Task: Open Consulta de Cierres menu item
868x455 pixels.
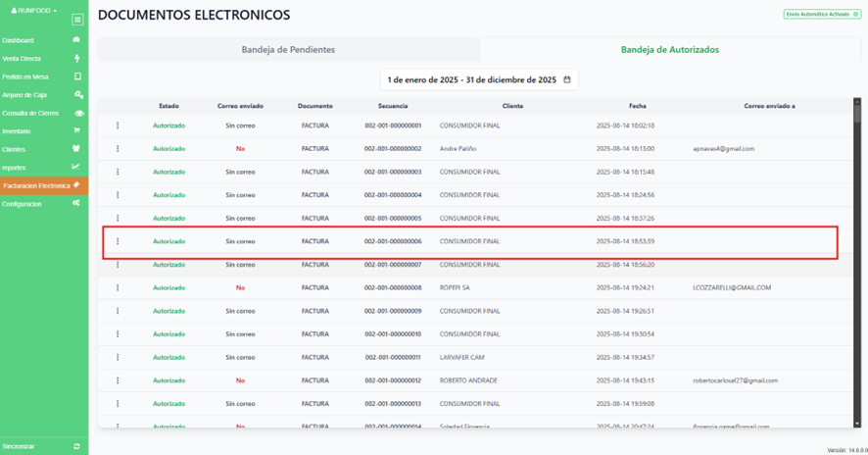Action: coord(30,113)
